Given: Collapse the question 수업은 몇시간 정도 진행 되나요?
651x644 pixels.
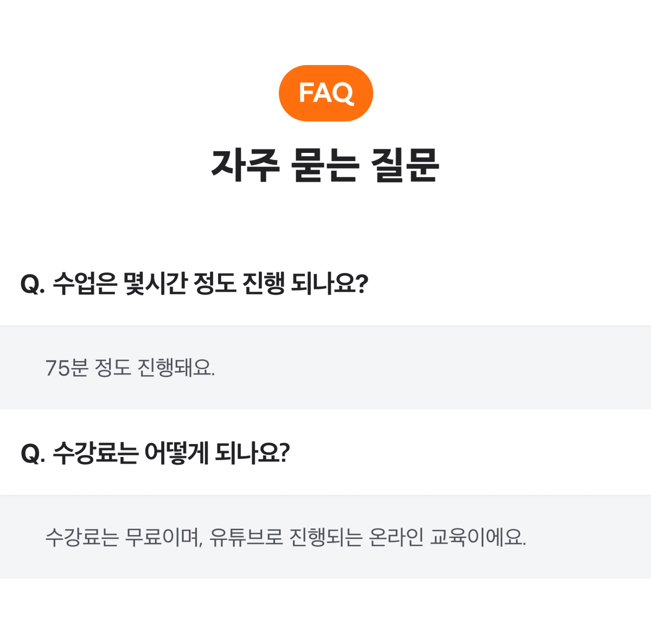Looking at the screenshot, I should pyautogui.click(x=325, y=284).
